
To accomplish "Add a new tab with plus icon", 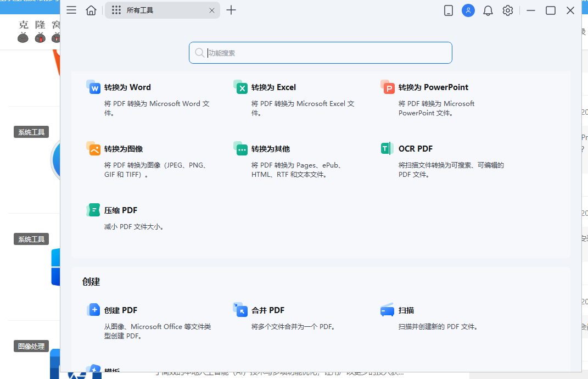I will pos(231,10).
